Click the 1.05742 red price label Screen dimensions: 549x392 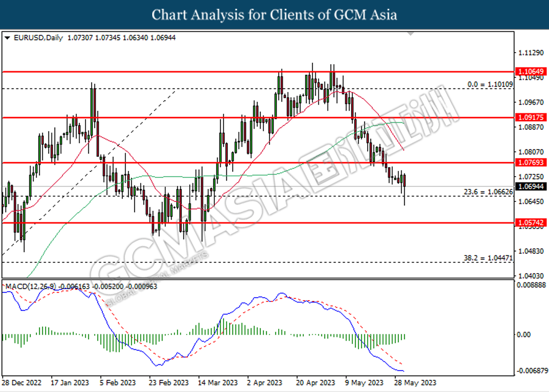531,223
